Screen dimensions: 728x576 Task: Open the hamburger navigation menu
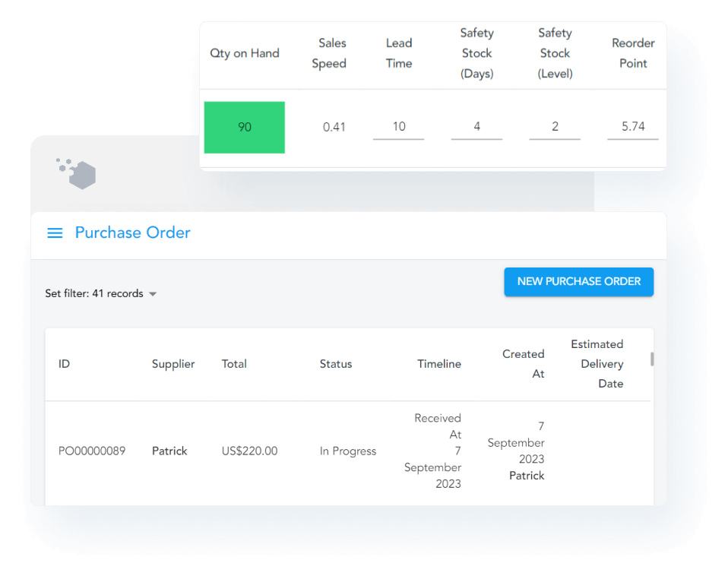tap(55, 233)
